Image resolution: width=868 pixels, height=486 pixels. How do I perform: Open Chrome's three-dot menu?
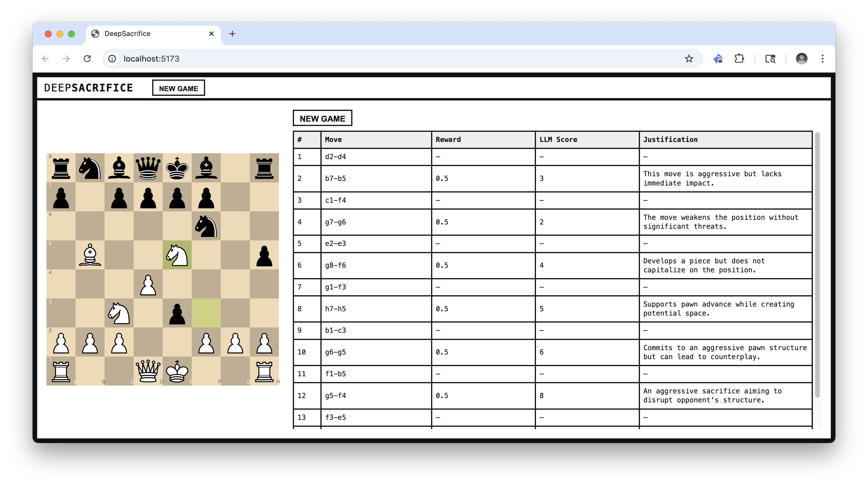822,59
